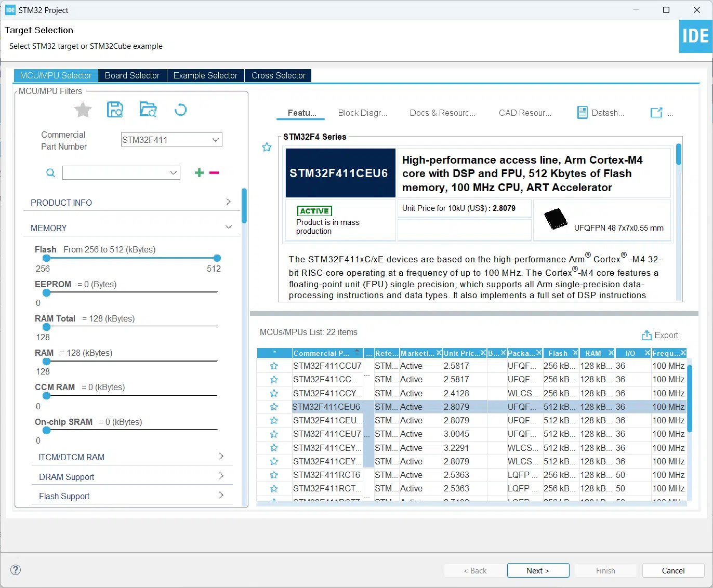Switch to the Board Selector tab

click(x=132, y=75)
